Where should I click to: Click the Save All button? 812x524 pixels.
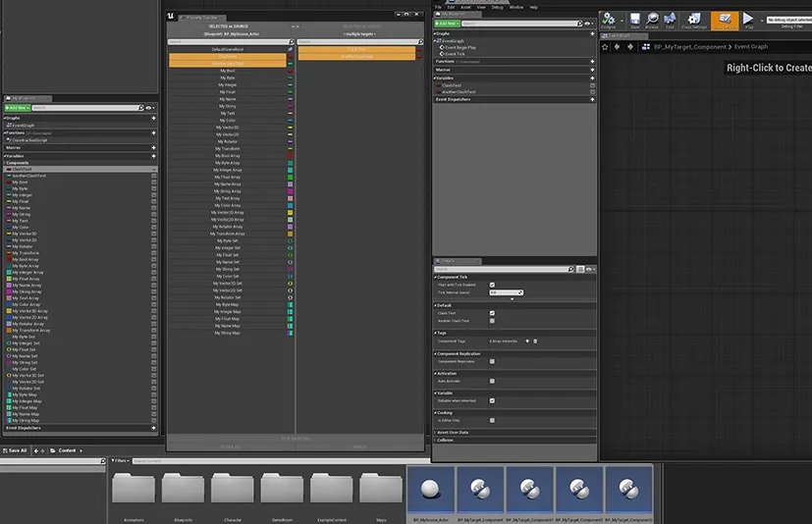point(15,450)
